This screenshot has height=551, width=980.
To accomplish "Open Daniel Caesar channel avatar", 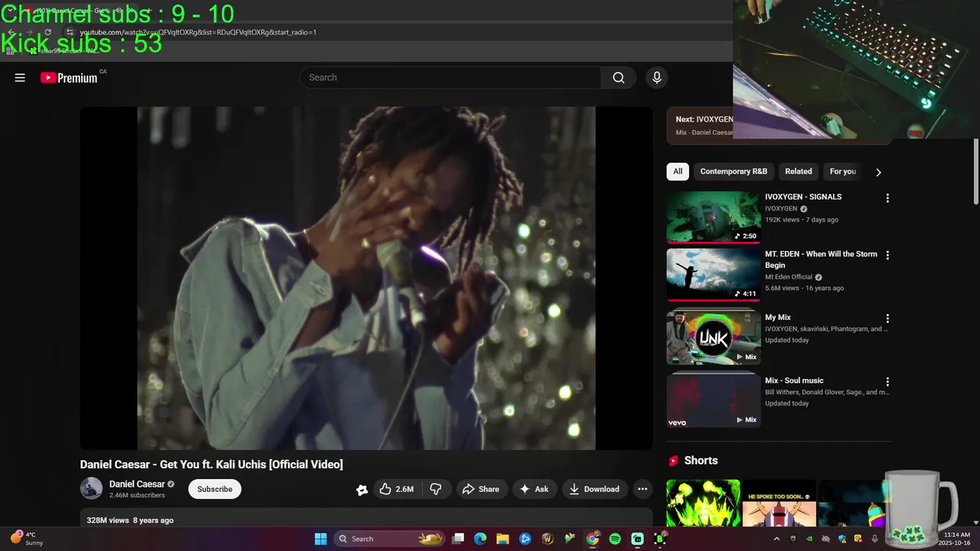I will [91, 488].
